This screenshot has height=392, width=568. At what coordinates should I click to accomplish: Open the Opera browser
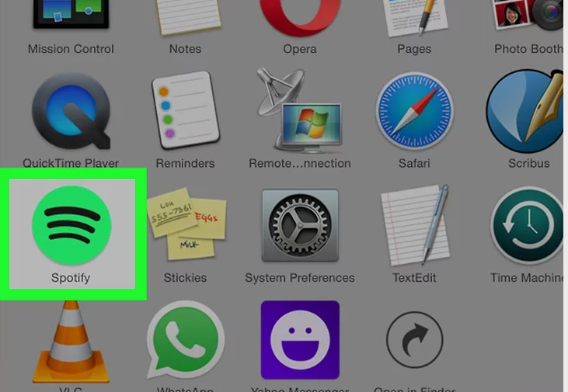tap(299, 17)
